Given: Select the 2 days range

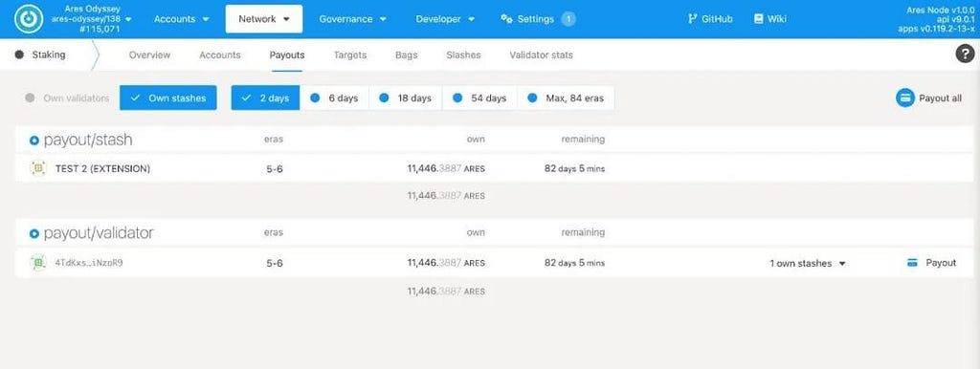Looking at the screenshot, I should (x=266, y=98).
